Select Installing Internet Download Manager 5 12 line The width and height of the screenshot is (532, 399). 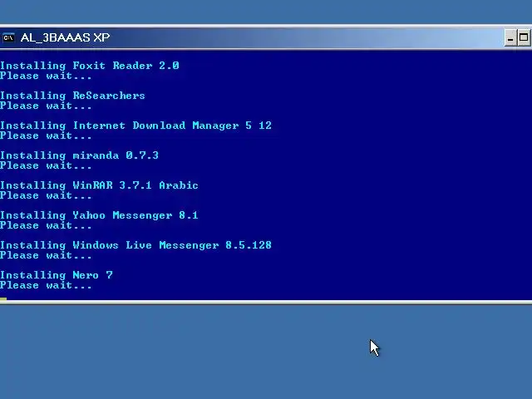click(135, 126)
